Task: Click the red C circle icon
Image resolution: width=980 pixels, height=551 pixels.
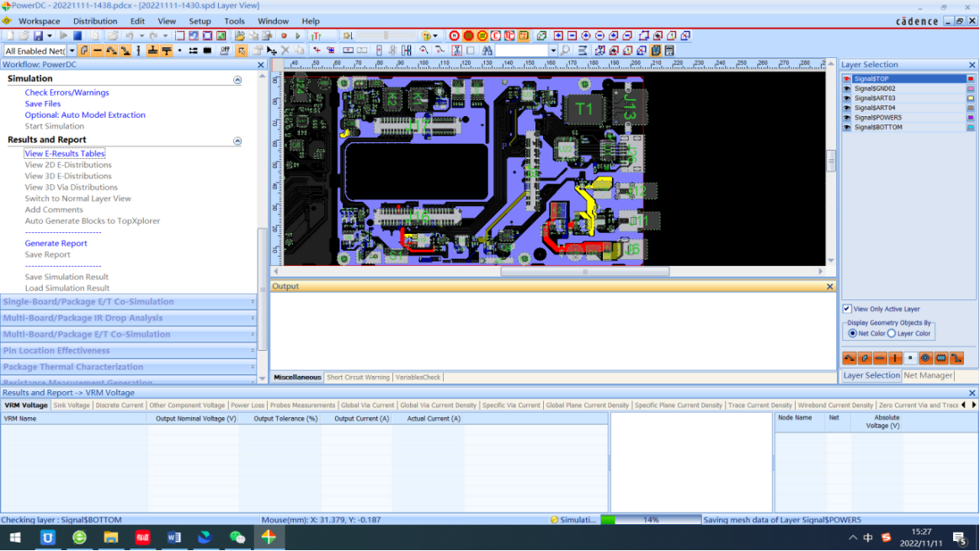Action: tap(496, 35)
